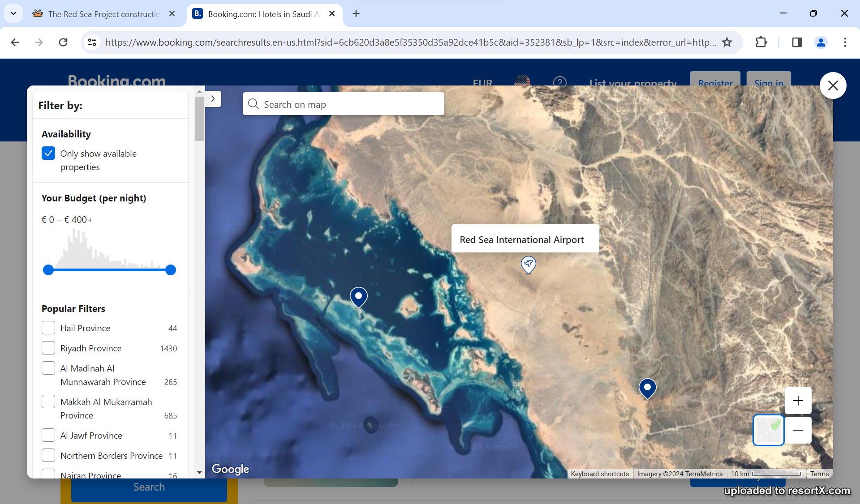Viewport: 860px width, 504px height.
Task: Click the blue Search button below filters
Action: coord(149,487)
